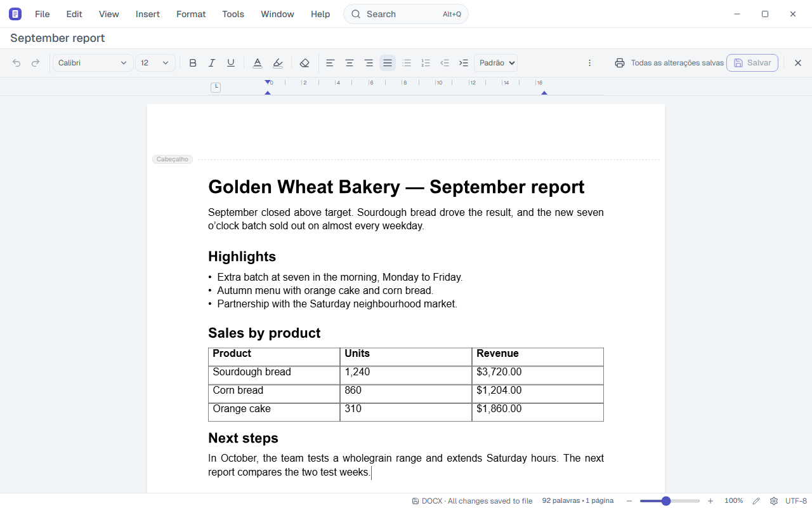812x508 pixels.
Task: Toggle justified alignment
Action: [x=388, y=63]
